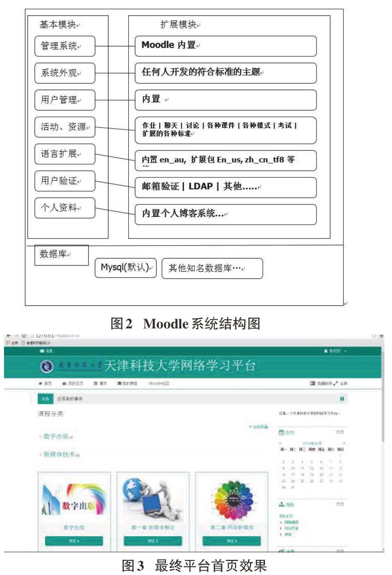392x575 pixels.
Task: Click the Mysql(默认) database box
Action: point(125,268)
